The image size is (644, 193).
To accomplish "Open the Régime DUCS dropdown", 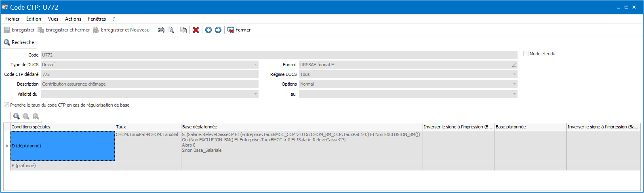I will pyautogui.click(x=514, y=74).
